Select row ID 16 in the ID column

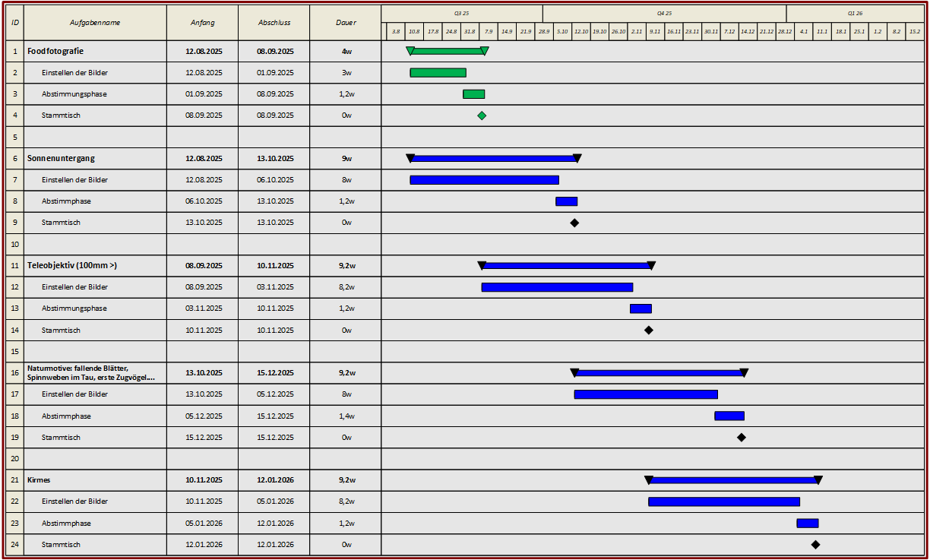[15, 373]
